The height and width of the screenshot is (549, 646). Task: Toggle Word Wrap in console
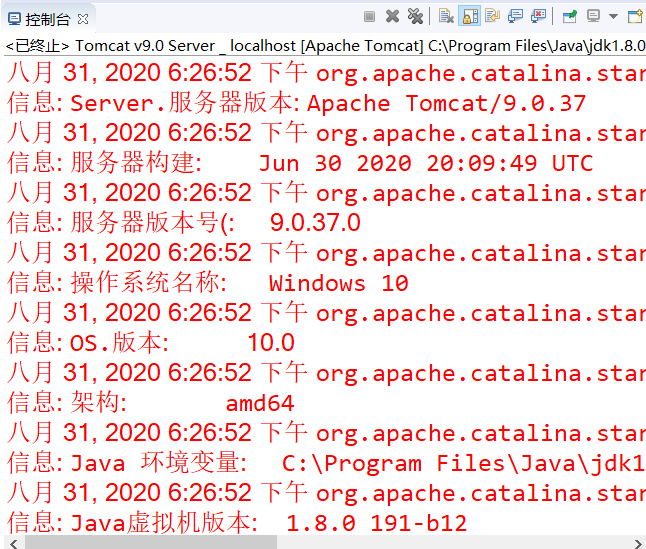coord(492,16)
